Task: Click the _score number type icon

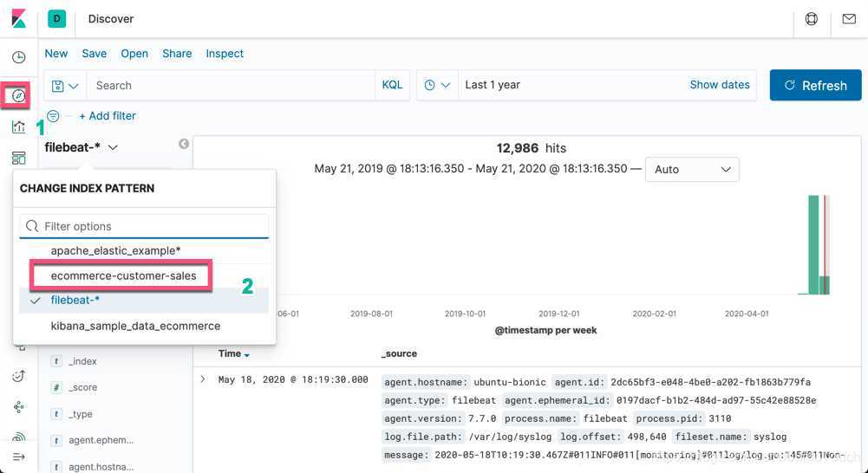Action: tap(55, 387)
